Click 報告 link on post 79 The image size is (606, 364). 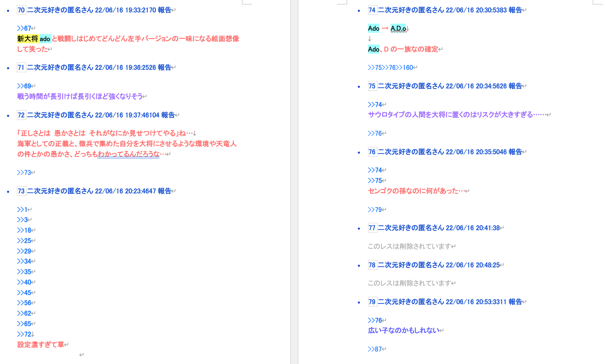515,302
